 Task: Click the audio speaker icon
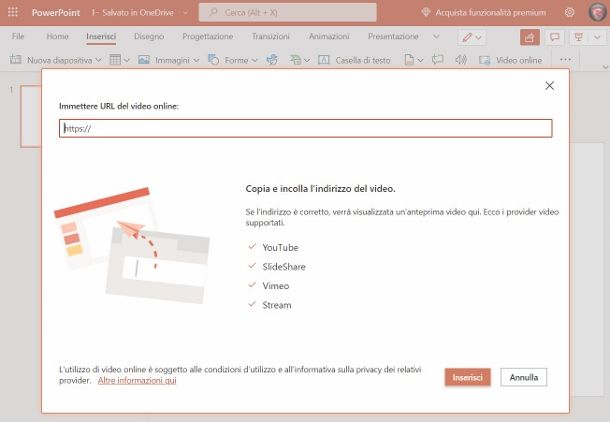pos(461,60)
